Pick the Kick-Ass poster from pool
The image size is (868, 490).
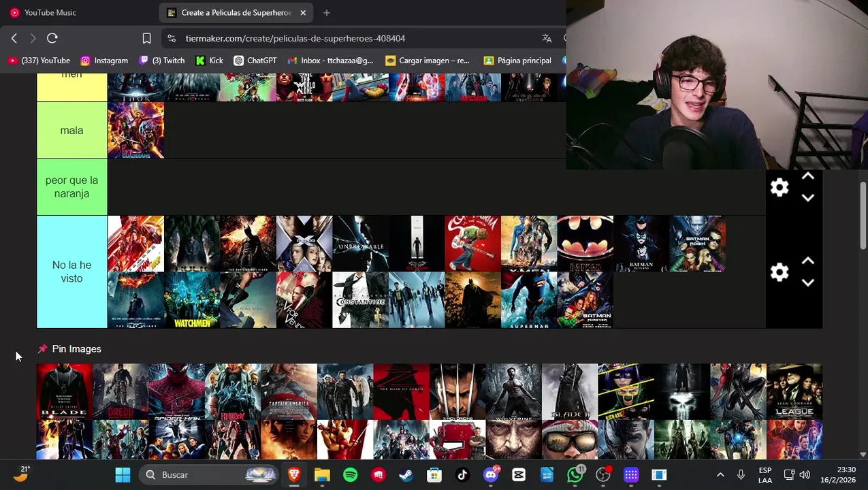click(626, 391)
